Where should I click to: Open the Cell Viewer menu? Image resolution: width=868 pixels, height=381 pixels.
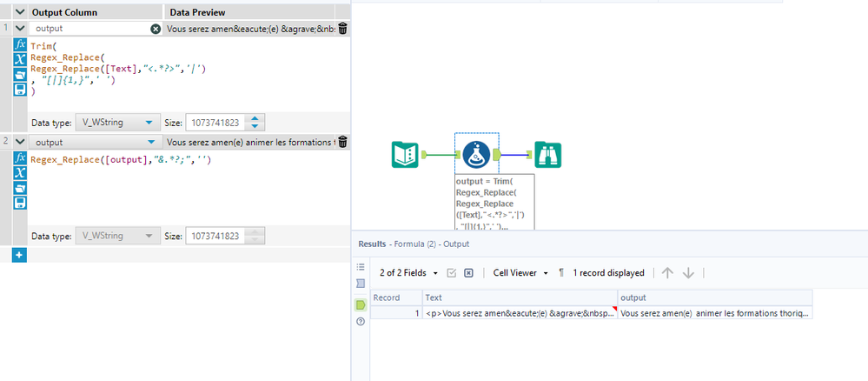(x=521, y=273)
